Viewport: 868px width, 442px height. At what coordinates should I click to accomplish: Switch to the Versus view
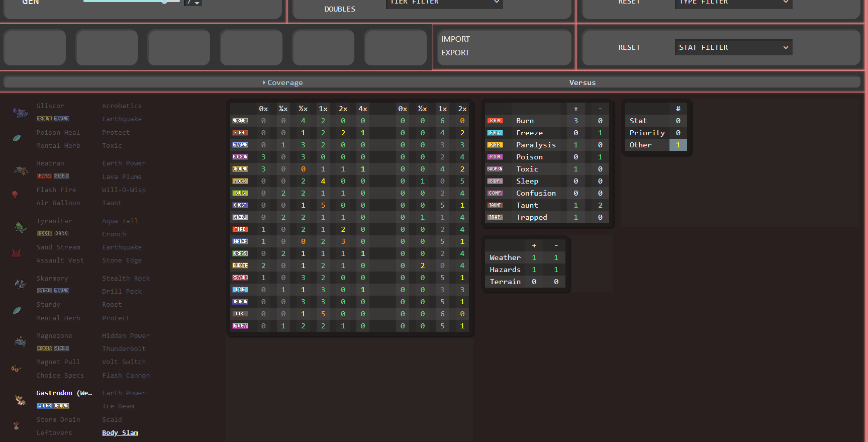point(582,82)
